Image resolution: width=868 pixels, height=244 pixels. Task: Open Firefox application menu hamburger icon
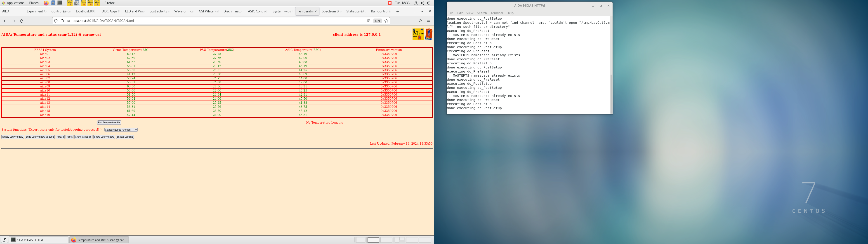click(428, 21)
